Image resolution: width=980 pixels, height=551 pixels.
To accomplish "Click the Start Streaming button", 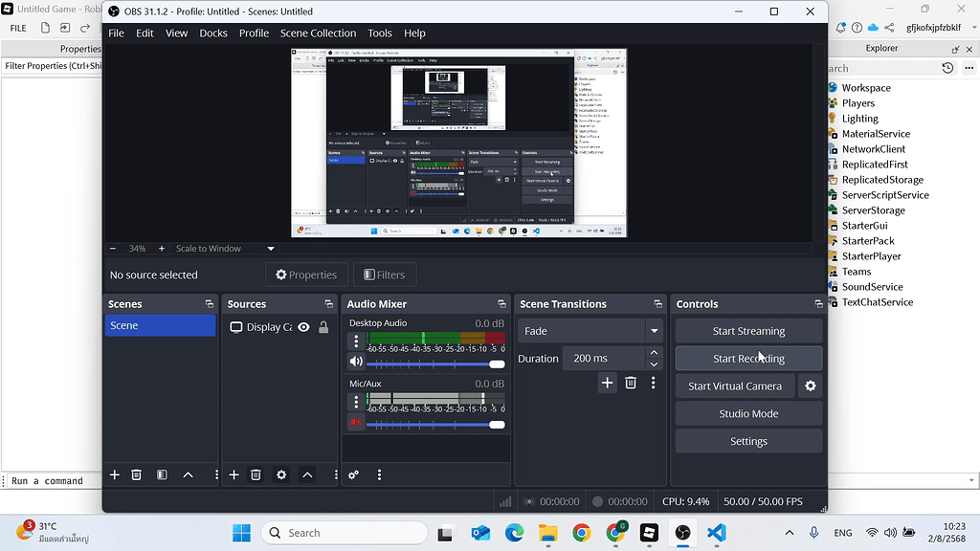I will click(x=748, y=330).
